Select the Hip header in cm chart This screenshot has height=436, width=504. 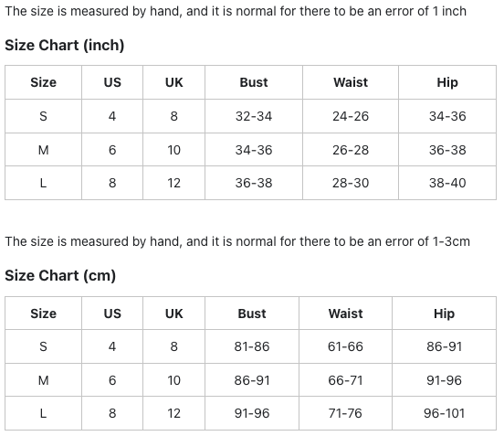(x=444, y=314)
